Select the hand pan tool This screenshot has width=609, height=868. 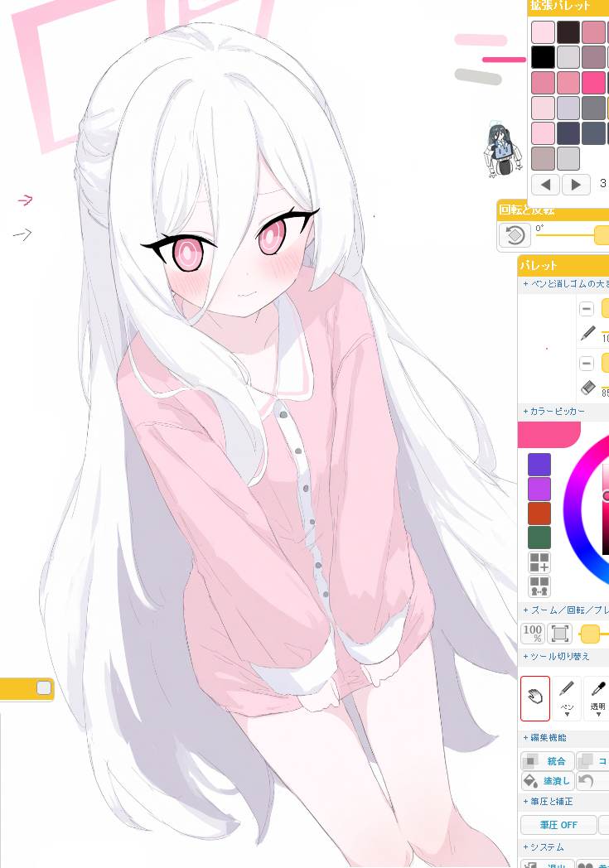coord(534,698)
